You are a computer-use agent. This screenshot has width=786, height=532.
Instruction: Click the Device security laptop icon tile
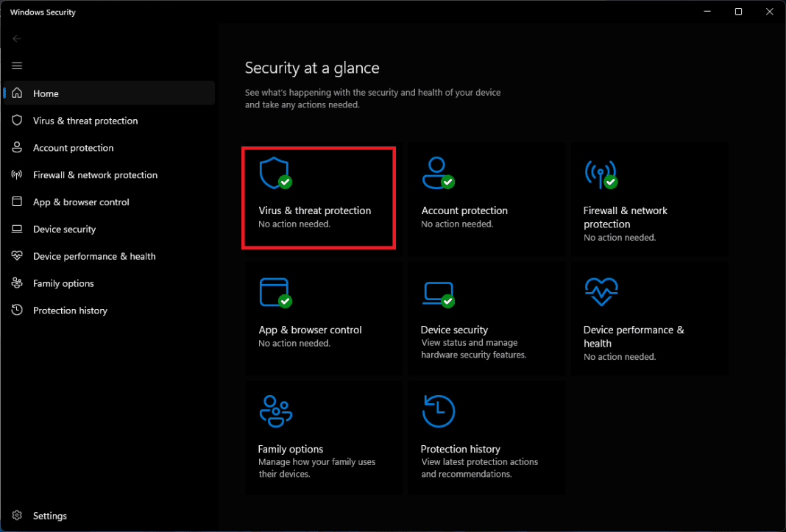437,293
